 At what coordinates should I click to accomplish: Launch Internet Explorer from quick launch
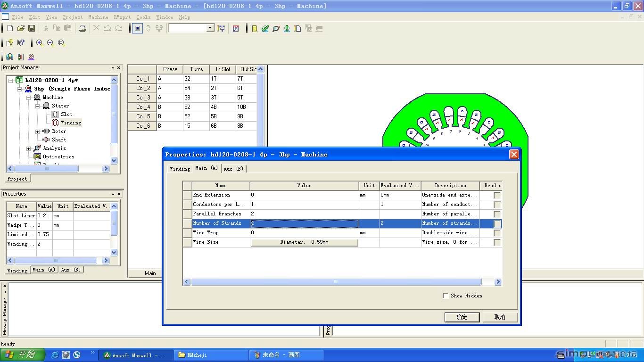pos(55,355)
